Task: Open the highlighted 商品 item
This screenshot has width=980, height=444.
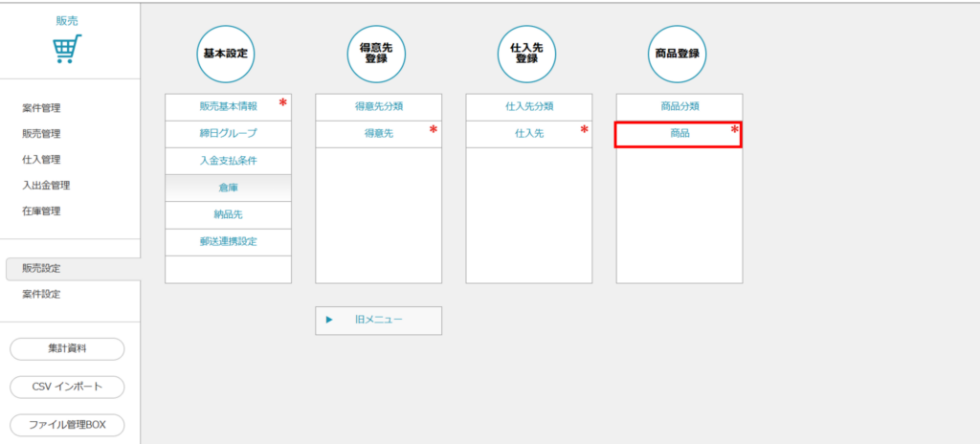Action: click(x=679, y=134)
